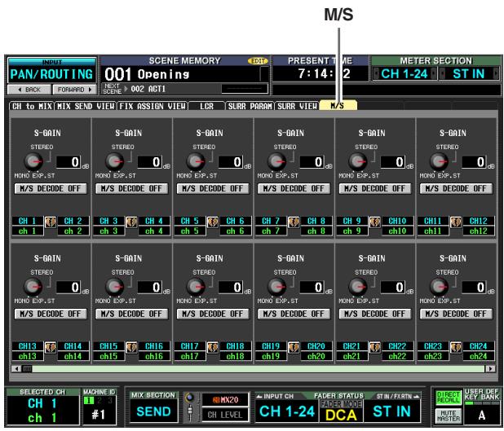
Task: Toggle M/S DECODE OFF for CH 9-10
Action: point(375,188)
